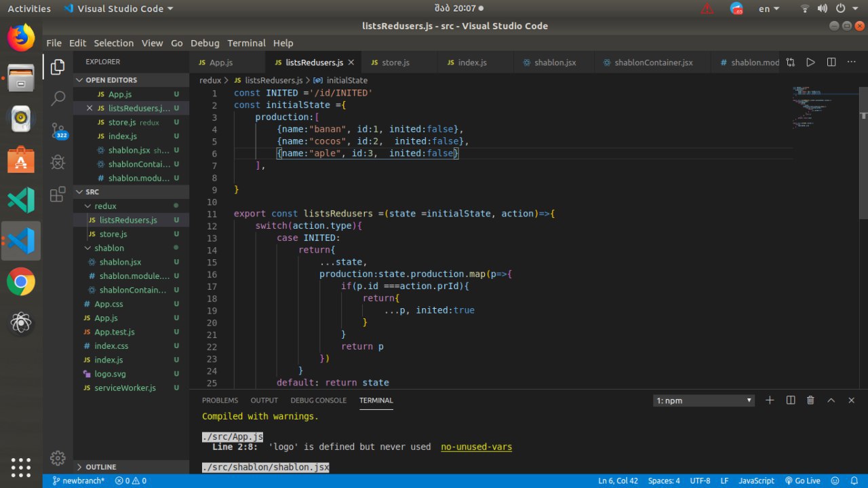The image size is (868, 488).
Task: Collapse the redux folder in explorer
Action: pos(105,206)
